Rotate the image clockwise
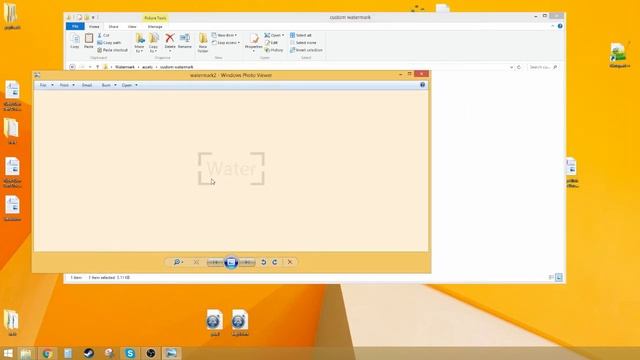Screen dimensions: 640x360 click(275, 262)
